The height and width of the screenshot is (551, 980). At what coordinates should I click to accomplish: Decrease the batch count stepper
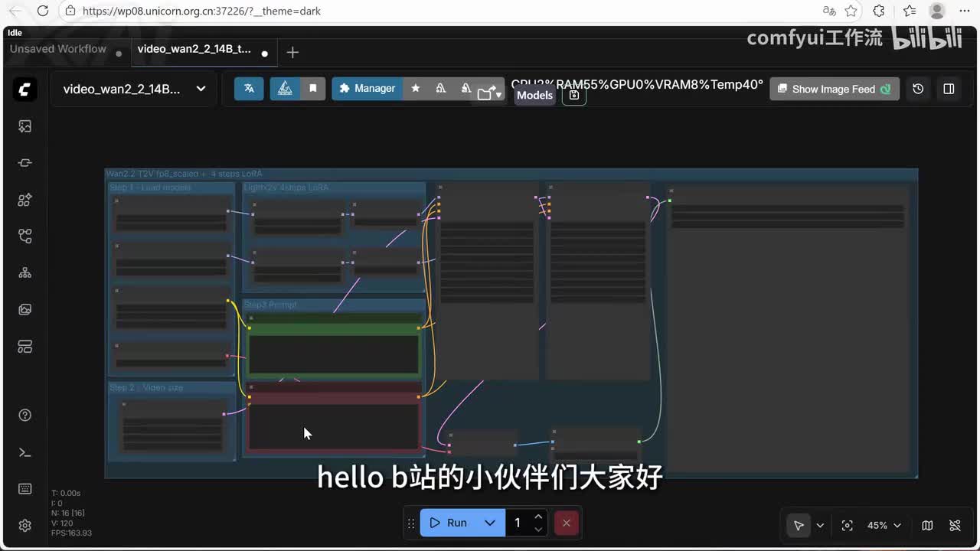coord(538,529)
